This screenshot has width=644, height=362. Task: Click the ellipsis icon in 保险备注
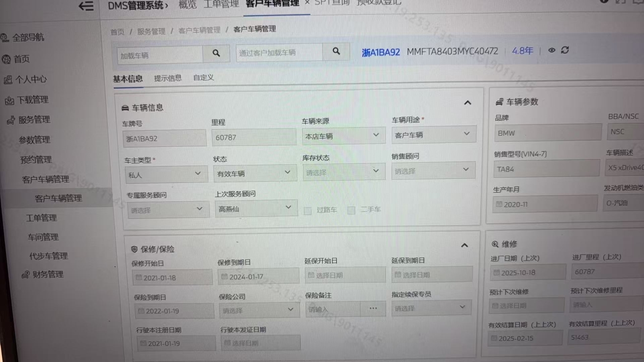[373, 308]
